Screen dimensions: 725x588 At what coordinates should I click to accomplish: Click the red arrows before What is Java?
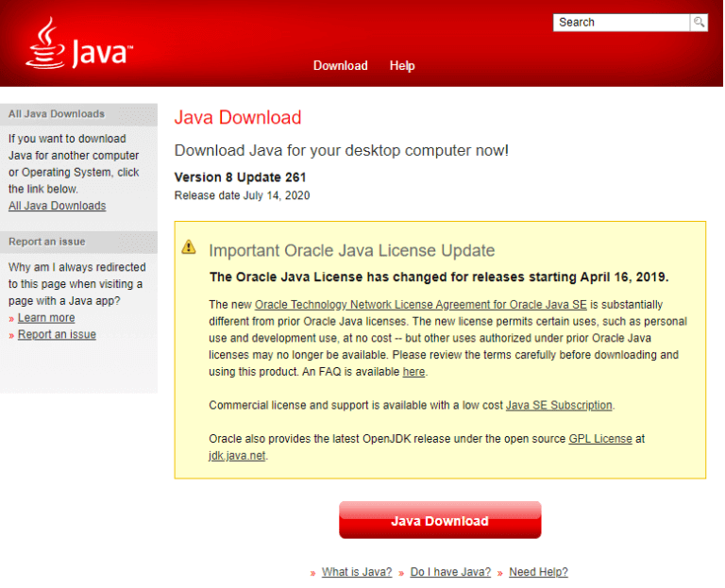313,573
